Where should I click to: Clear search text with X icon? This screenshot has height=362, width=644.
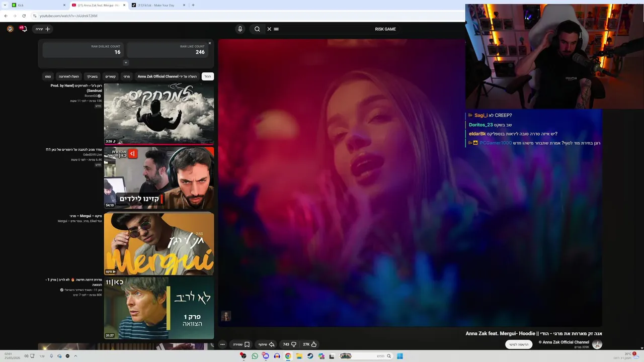(269, 29)
